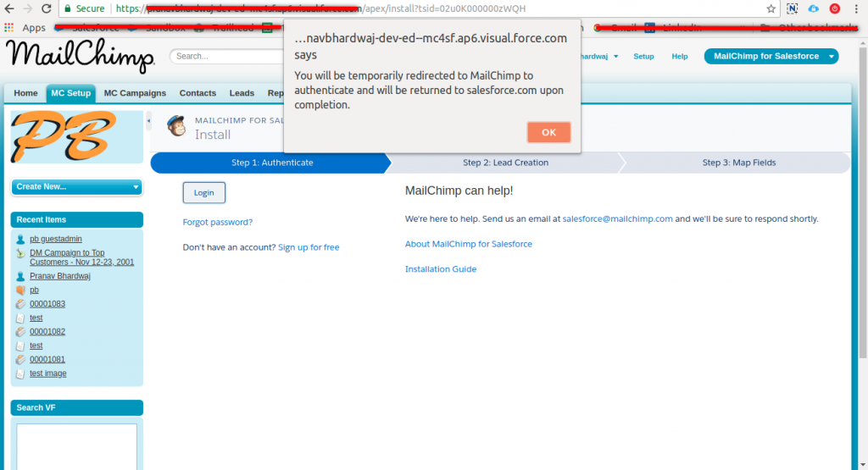Open recent case 00001082
Image resolution: width=868 pixels, height=470 pixels.
47,332
